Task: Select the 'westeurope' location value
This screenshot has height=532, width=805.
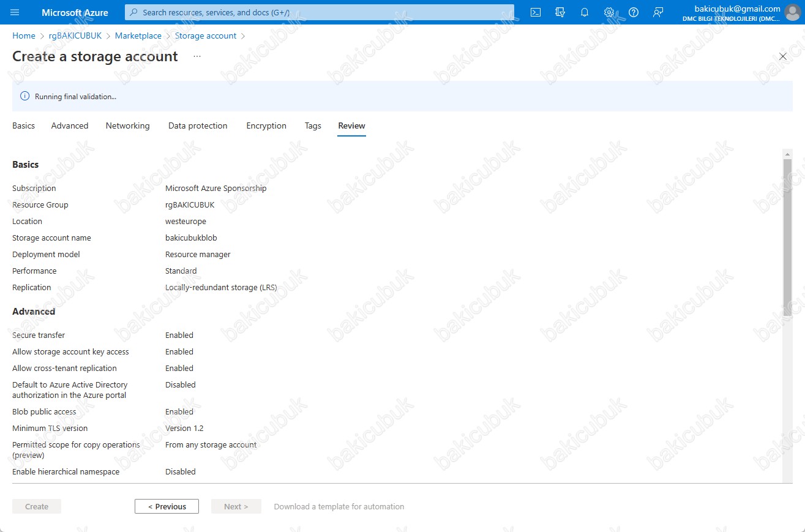Action: pos(185,222)
